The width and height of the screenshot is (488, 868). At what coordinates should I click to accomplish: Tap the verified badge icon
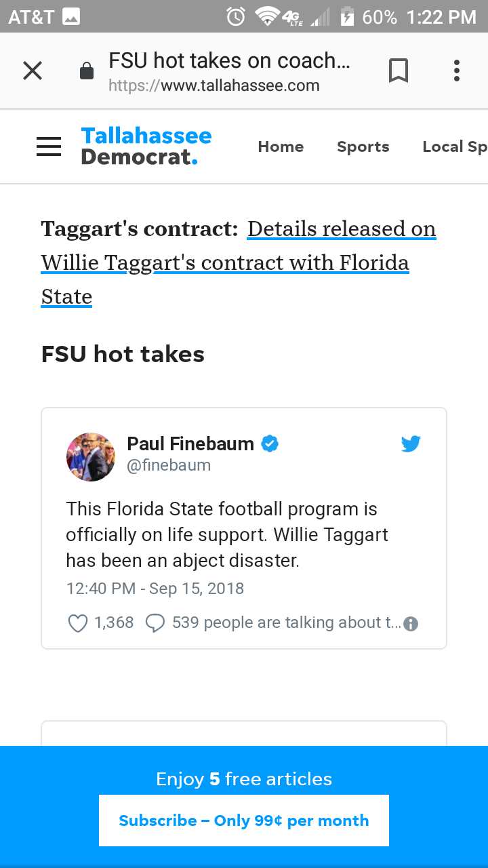coord(270,444)
